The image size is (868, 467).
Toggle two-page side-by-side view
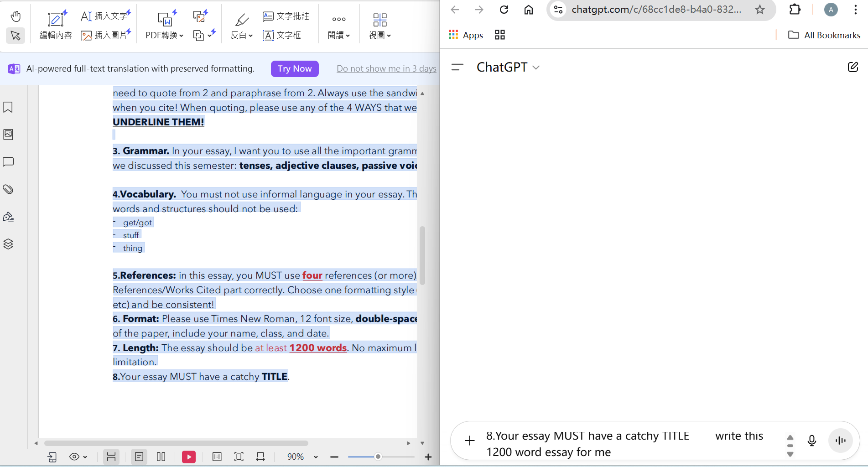pyautogui.click(x=161, y=457)
